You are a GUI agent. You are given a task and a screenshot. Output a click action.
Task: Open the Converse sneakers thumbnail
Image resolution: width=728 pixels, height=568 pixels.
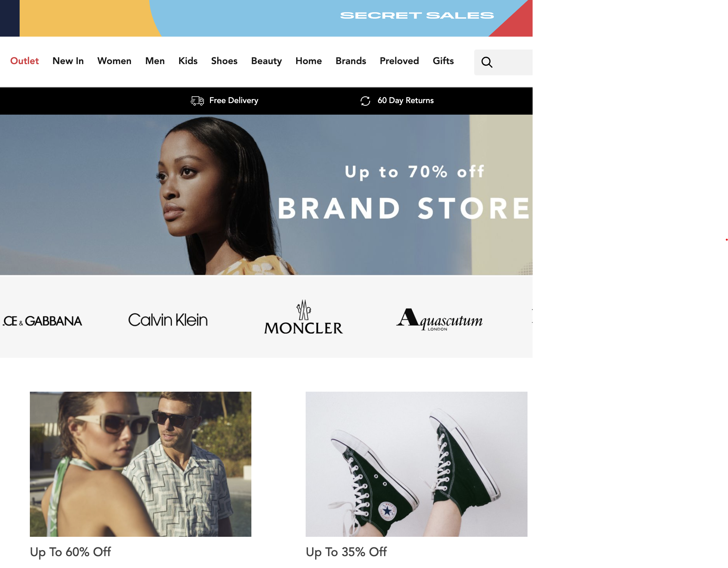click(x=417, y=464)
